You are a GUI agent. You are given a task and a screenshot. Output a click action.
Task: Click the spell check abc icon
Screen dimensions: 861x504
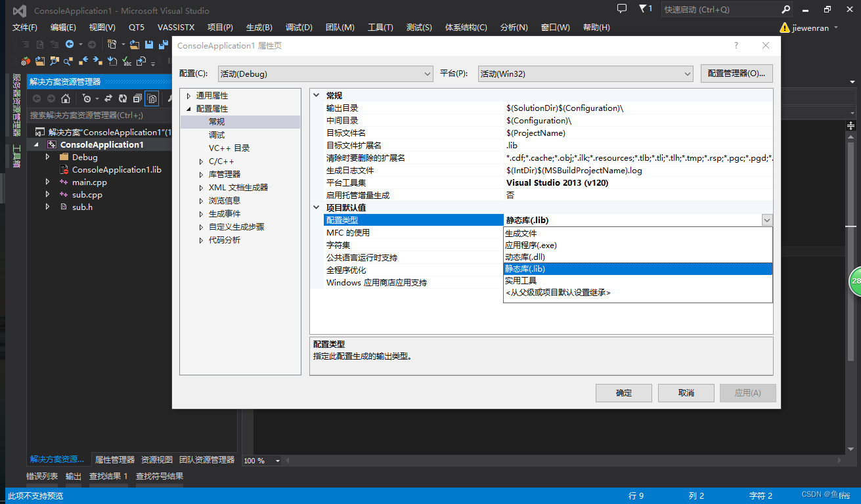click(x=127, y=62)
